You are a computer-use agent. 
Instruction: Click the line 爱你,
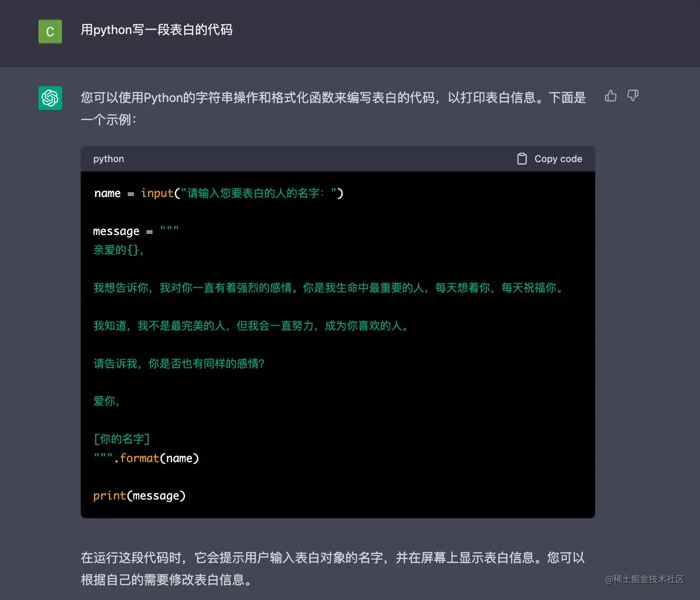click(x=106, y=401)
